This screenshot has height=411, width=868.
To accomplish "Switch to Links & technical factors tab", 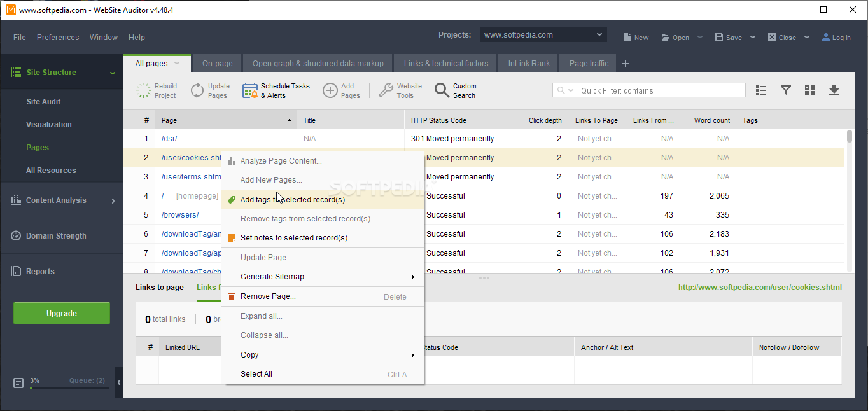I will pyautogui.click(x=446, y=64).
